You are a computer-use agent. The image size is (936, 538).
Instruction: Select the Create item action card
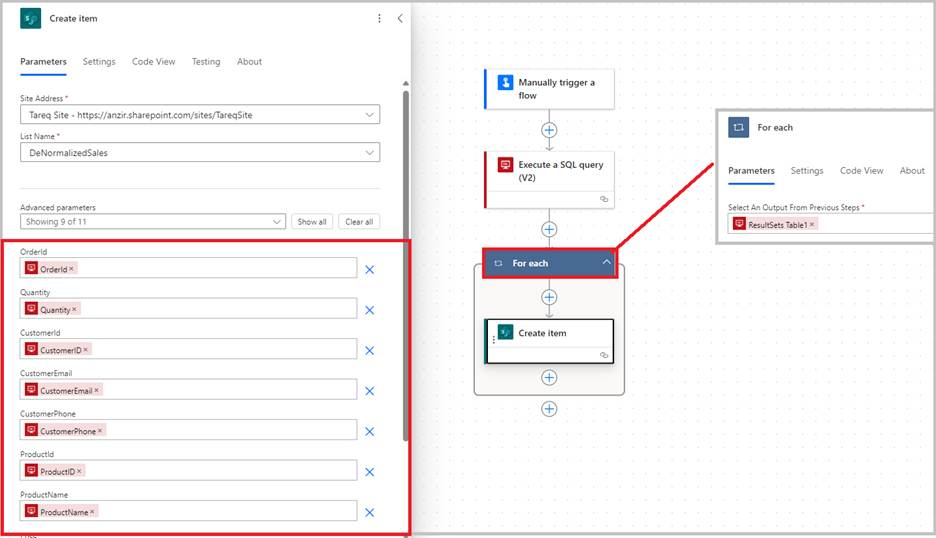point(549,341)
